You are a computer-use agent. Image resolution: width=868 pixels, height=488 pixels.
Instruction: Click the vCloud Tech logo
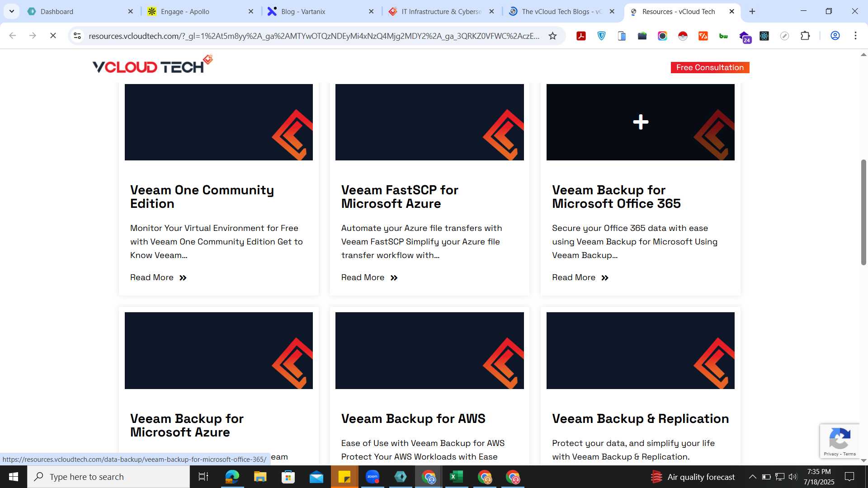pos(152,64)
